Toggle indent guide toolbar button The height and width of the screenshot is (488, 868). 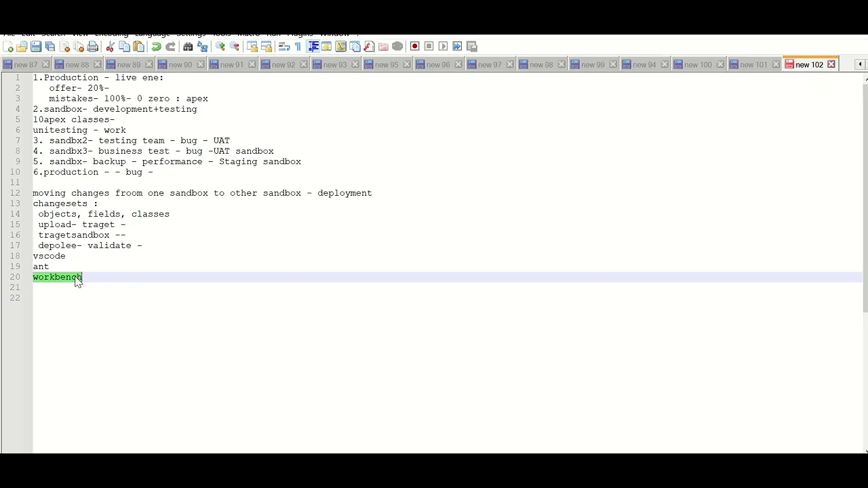point(313,46)
